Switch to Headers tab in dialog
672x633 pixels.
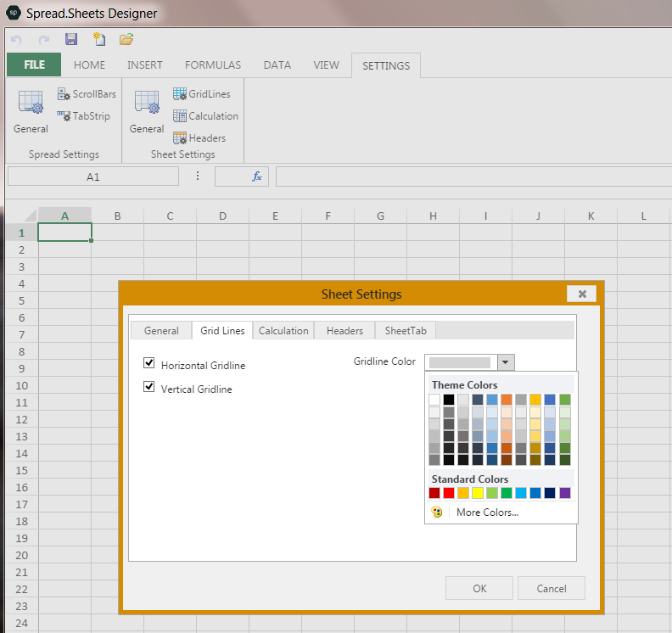point(344,331)
